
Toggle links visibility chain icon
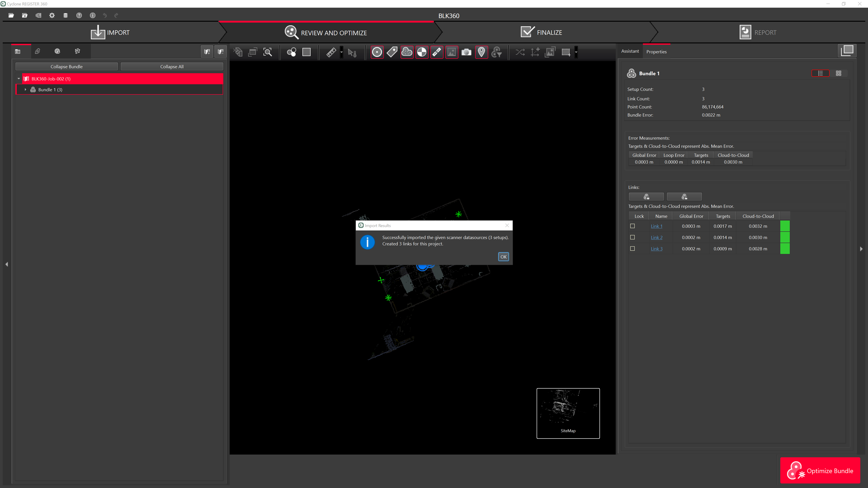437,52
